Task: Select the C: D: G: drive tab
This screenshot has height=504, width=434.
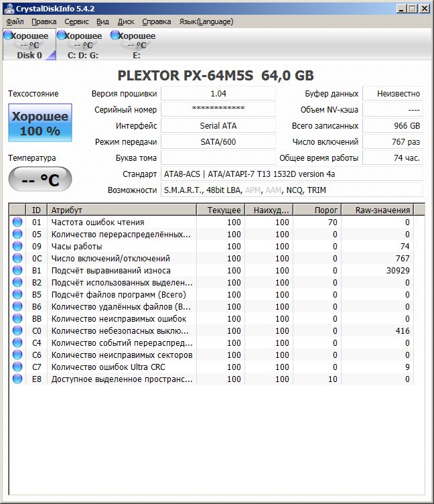Action: point(83,45)
